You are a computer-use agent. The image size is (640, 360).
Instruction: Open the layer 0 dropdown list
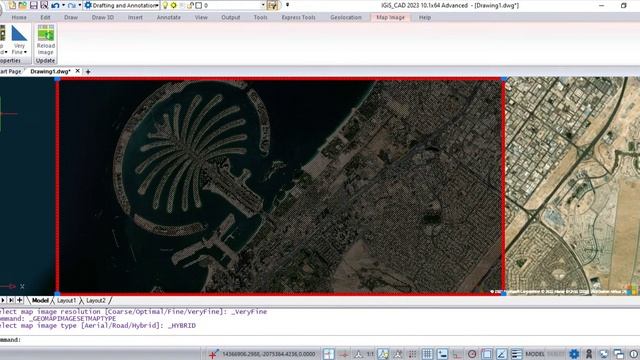pos(263,5)
